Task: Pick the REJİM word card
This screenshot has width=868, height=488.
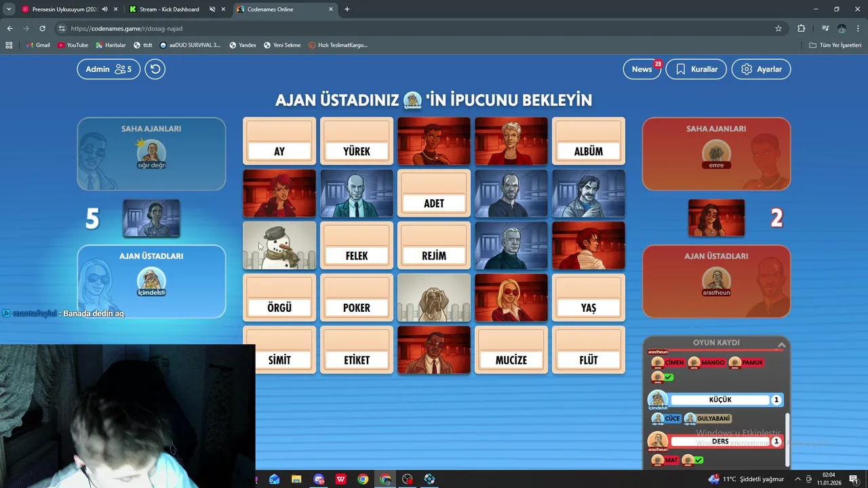Action: pyautogui.click(x=434, y=245)
